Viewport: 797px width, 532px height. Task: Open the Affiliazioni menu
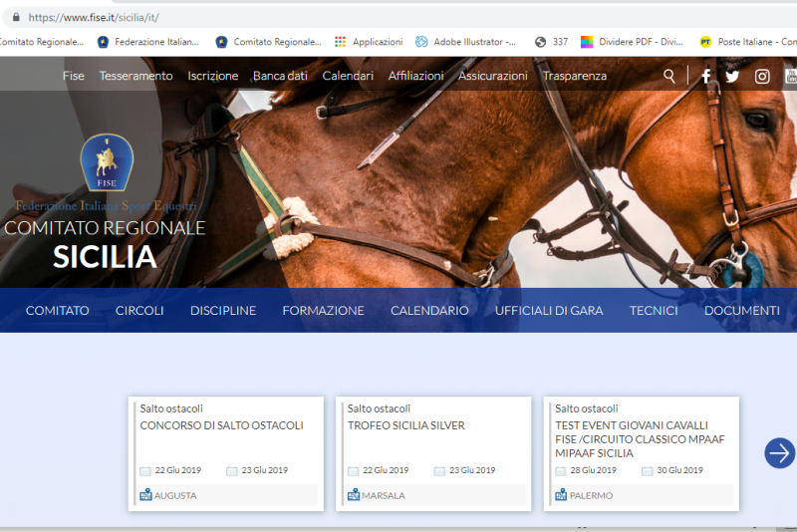pyautogui.click(x=415, y=76)
